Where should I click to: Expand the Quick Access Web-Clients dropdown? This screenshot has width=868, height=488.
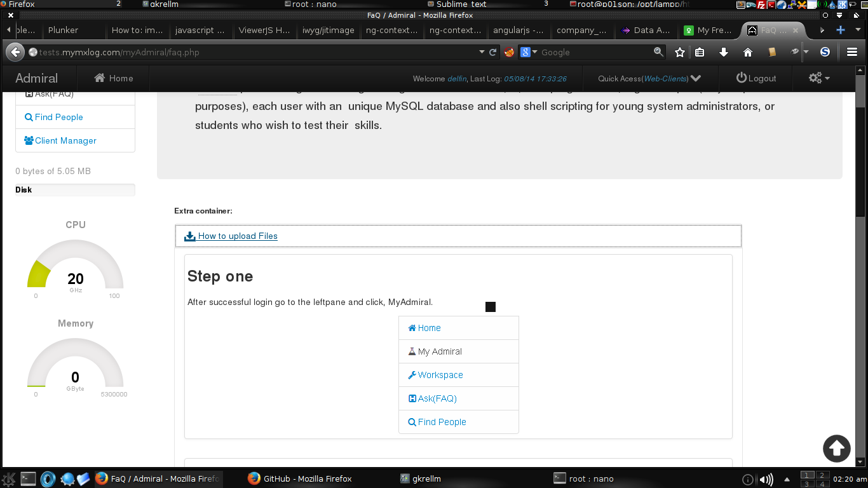coord(649,78)
